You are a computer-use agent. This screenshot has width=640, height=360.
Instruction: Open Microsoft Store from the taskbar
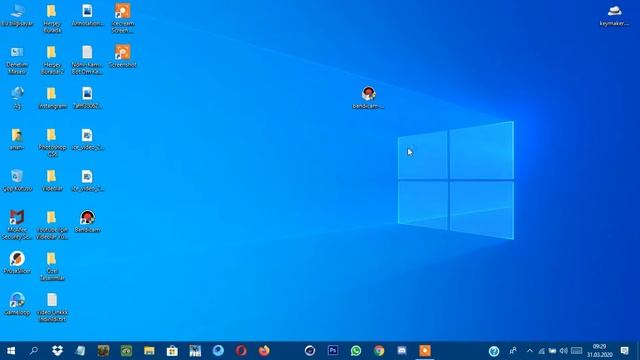(x=172, y=351)
